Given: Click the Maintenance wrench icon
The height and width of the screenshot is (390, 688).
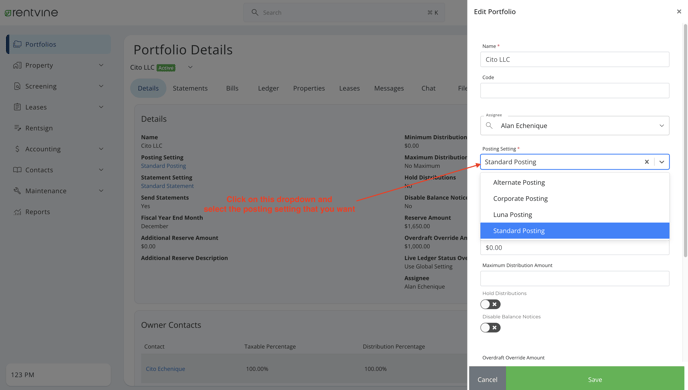Looking at the screenshot, I should coord(18,191).
